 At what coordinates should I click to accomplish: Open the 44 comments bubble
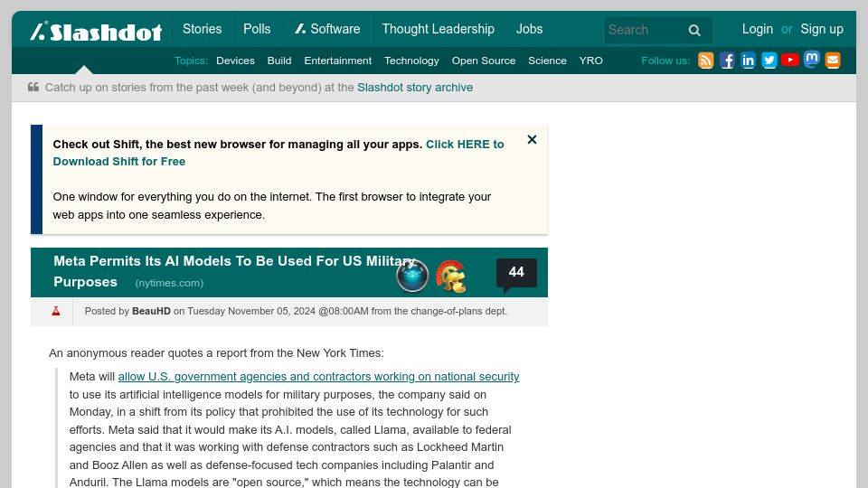coord(516,273)
